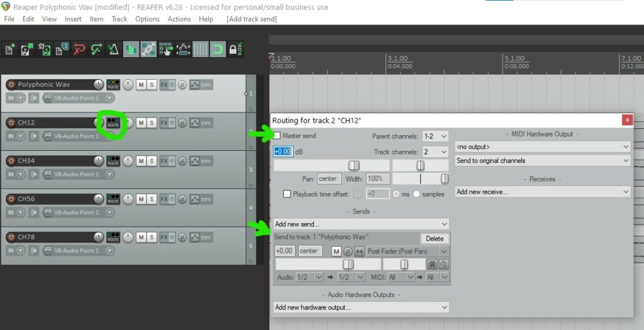
Task: Select the ms radio button
Action: [x=396, y=194]
